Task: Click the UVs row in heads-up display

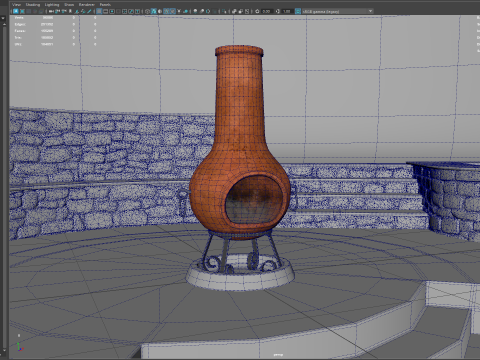Action: click(x=55, y=44)
